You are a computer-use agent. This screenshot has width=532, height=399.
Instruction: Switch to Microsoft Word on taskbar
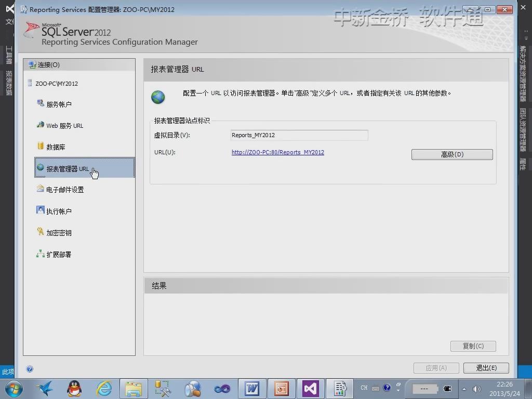252,389
